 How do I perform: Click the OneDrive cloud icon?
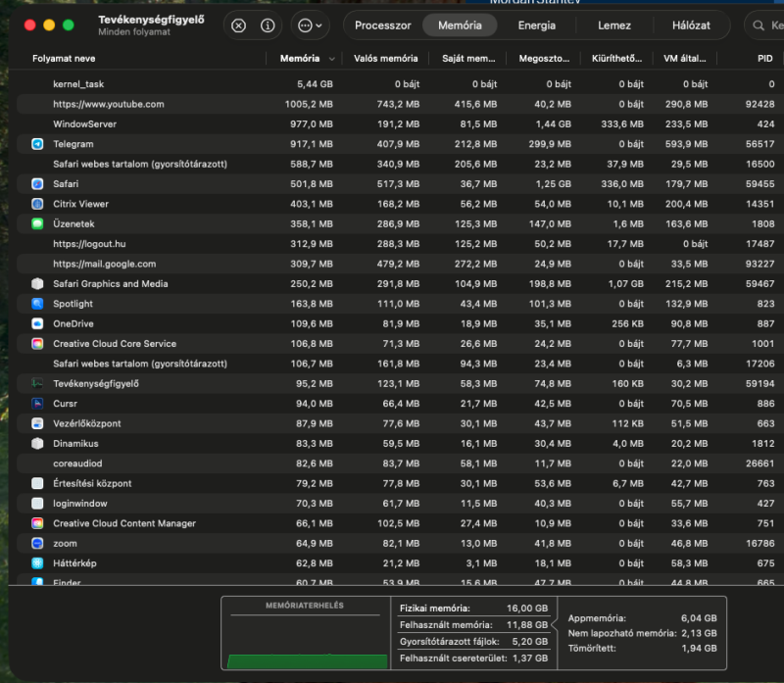(x=37, y=324)
